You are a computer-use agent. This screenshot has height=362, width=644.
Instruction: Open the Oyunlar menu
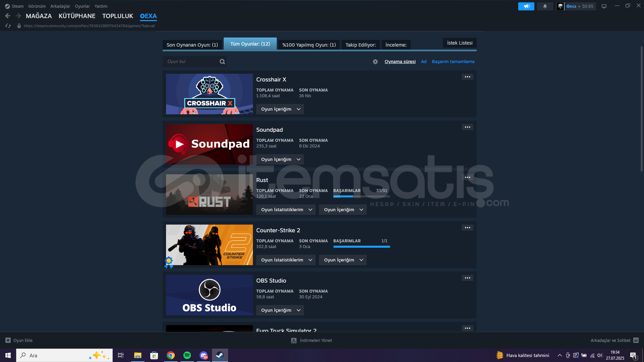coord(82,6)
